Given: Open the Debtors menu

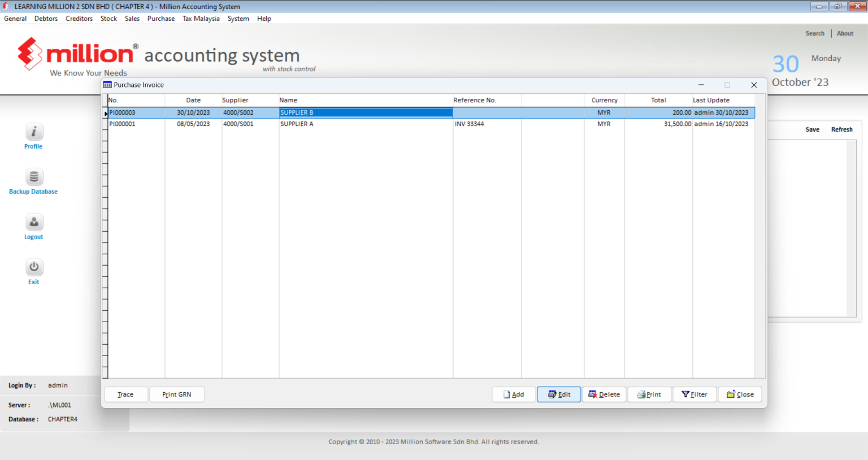Looking at the screenshot, I should 46,19.
